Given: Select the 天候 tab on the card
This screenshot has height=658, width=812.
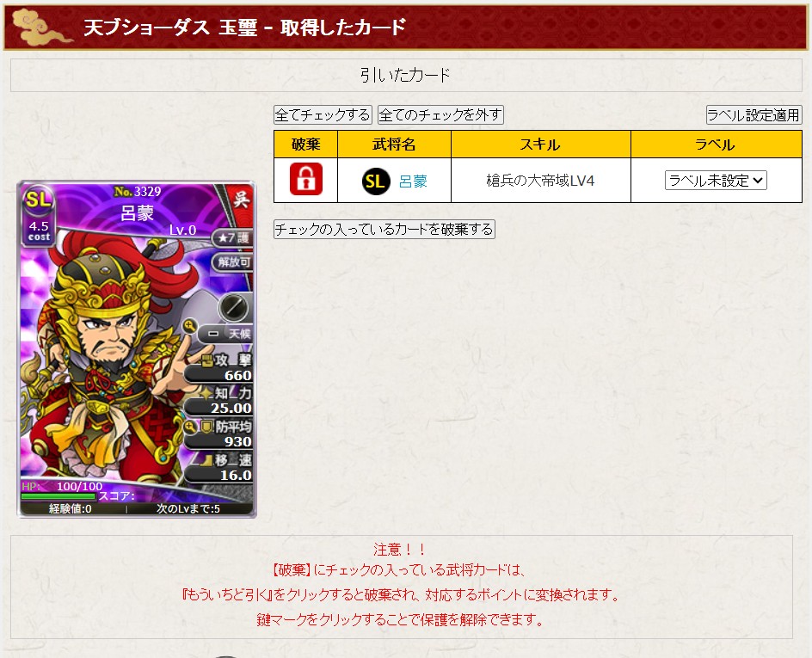Looking at the screenshot, I should 226,334.
